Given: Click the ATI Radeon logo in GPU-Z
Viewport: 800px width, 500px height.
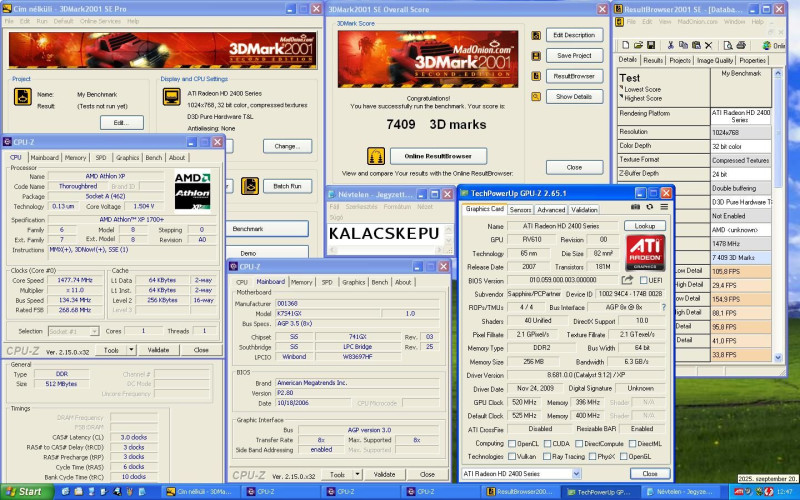Looking at the screenshot, I should coord(645,253).
